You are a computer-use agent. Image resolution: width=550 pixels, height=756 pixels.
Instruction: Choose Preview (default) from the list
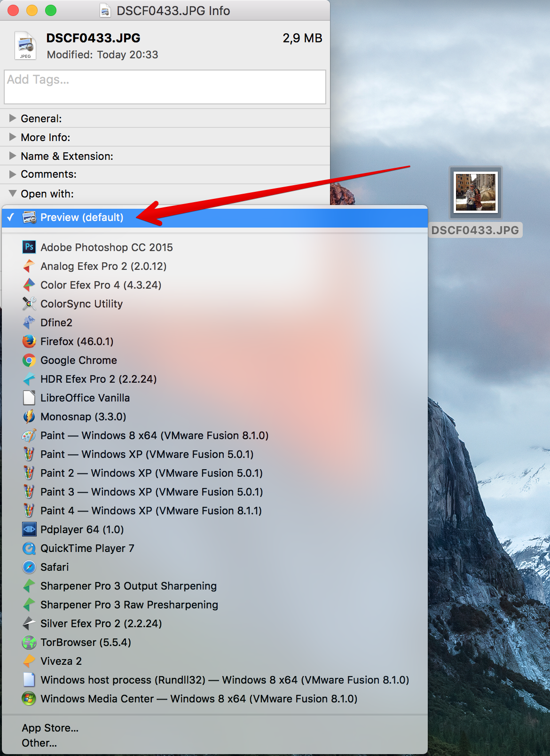[x=215, y=217]
